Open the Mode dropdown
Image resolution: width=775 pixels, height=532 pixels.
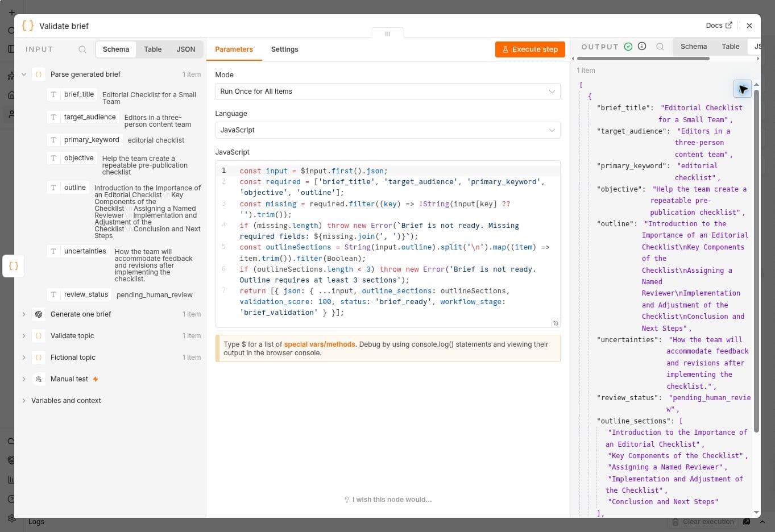click(388, 92)
